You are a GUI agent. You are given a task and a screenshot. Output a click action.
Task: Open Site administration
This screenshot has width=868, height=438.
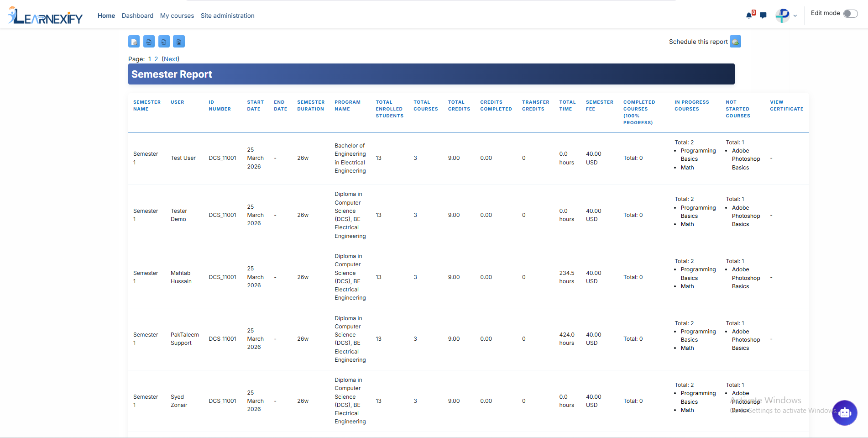(228, 16)
